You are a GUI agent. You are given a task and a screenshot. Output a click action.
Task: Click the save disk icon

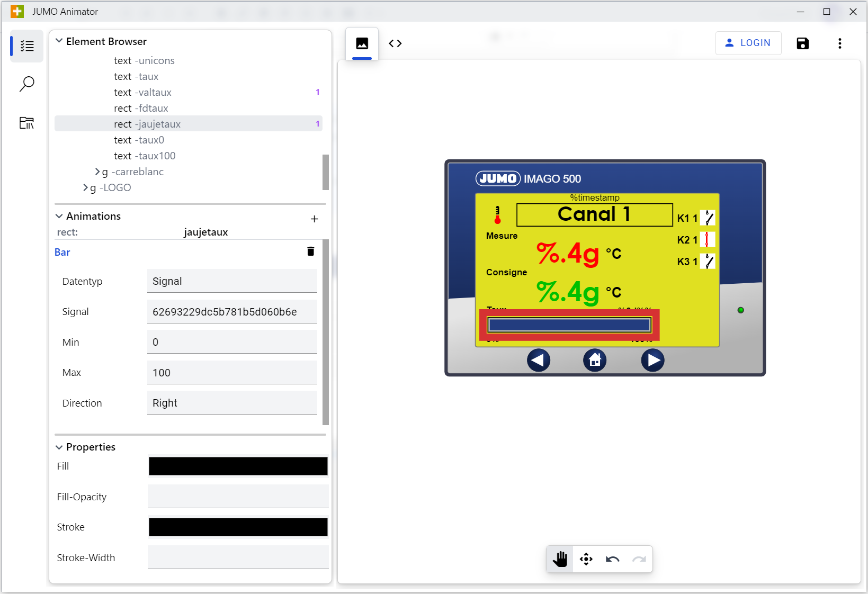[802, 43]
